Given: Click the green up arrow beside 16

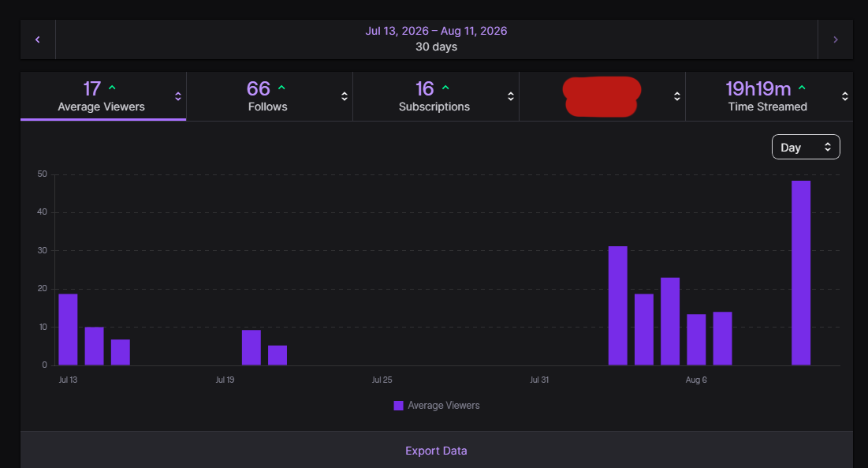Looking at the screenshot, I should pos(445,88).
